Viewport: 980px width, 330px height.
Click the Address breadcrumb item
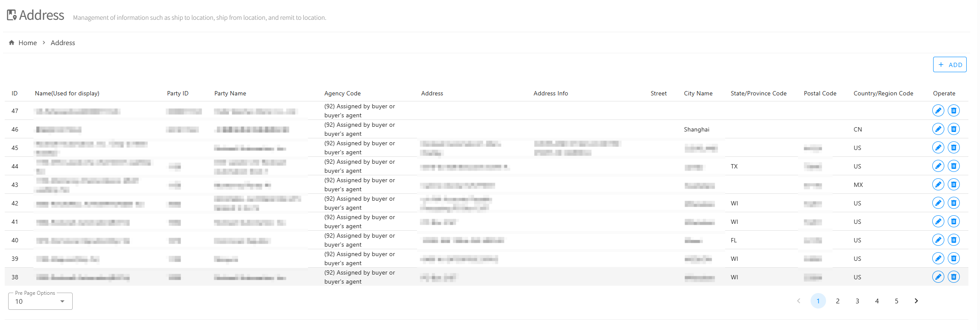pyautogui.click(x=63, y=43)
